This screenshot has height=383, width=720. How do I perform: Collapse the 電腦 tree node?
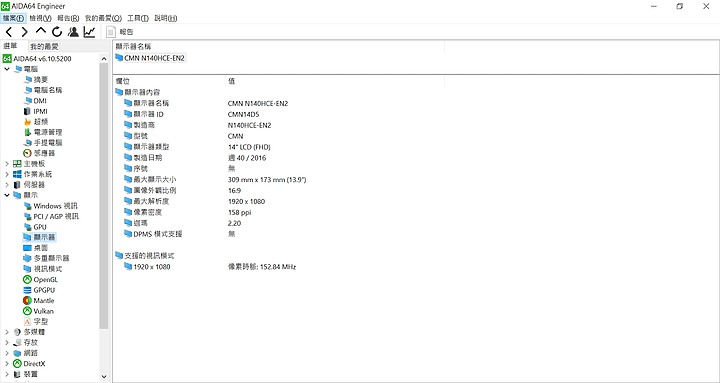click(7, 69)
